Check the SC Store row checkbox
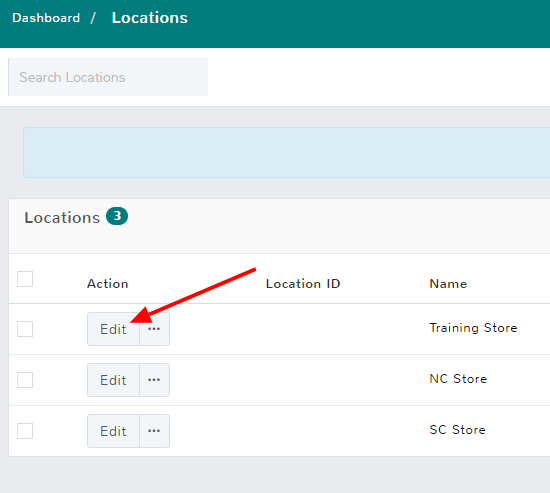The width and height of the screenshot is (550, 493). tap(25, 431)
